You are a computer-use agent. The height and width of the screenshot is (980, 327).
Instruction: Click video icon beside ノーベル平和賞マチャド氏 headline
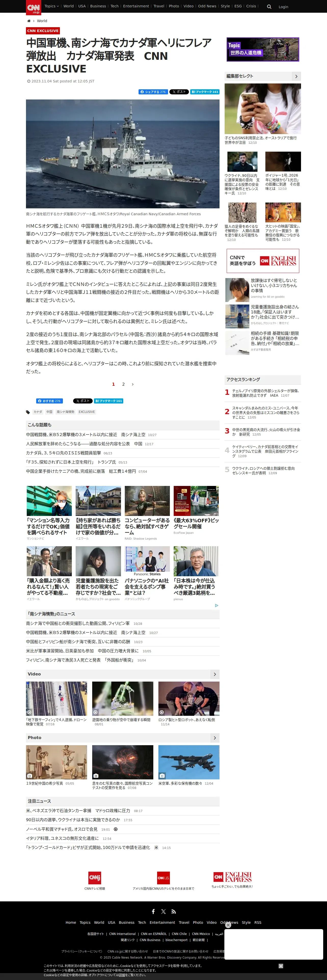[116, 829]
